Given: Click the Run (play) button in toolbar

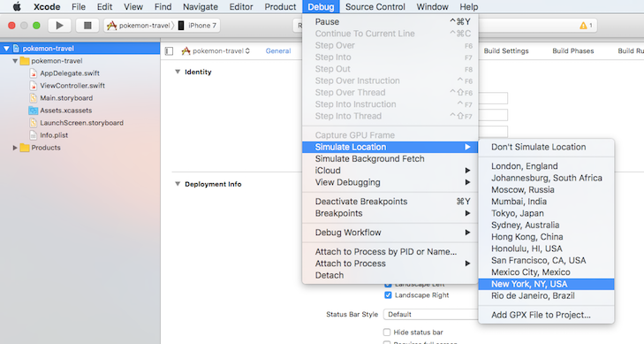Looking at the screenshot, I should pos(59,26).
